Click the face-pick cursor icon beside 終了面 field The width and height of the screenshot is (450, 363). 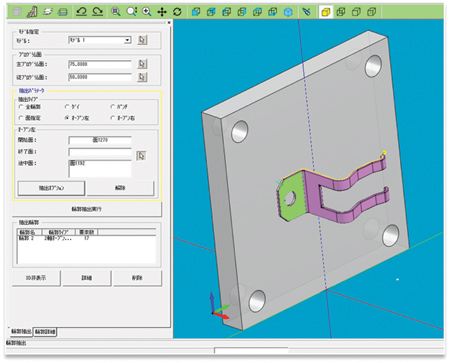[x=141, y=156]
